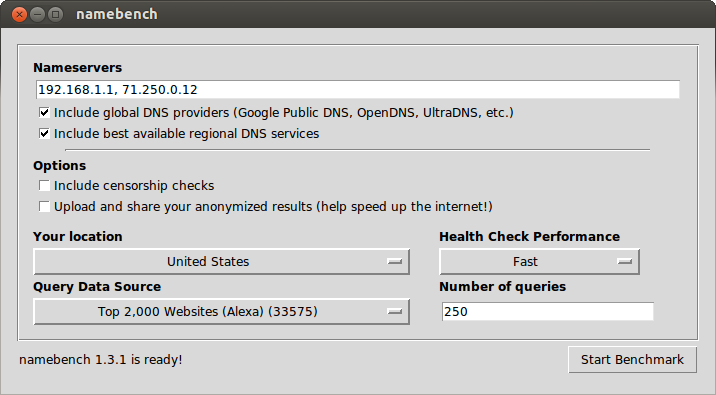Click the Nameservers section heading

tap(78, 68)
